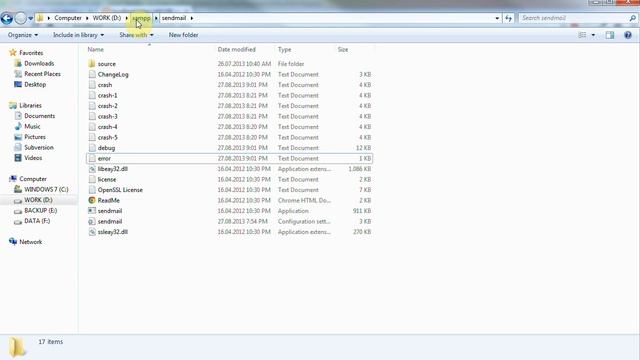This screenshot has height=360, width=640.
Task: Select the sendmail Application file icon
Action: [92, 211]
